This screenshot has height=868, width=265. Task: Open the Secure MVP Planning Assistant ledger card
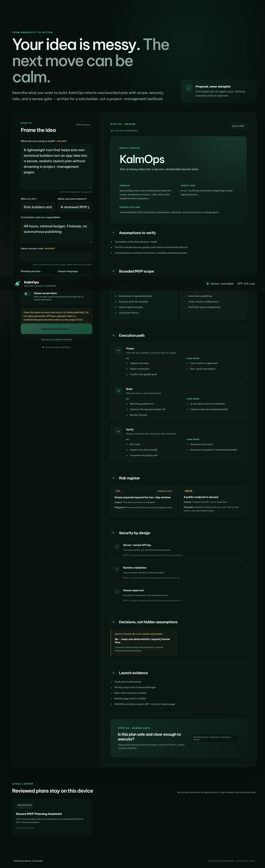pos(52,816)
